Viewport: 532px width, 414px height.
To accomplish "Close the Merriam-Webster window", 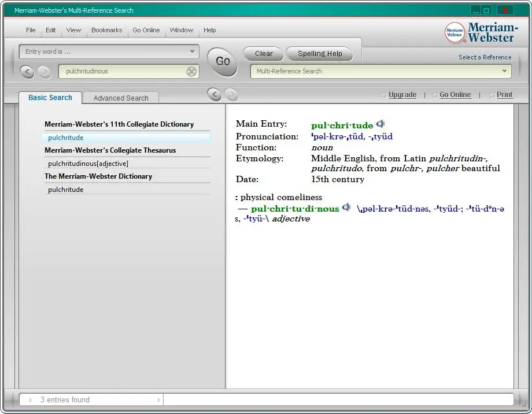I will click(505, 10).
